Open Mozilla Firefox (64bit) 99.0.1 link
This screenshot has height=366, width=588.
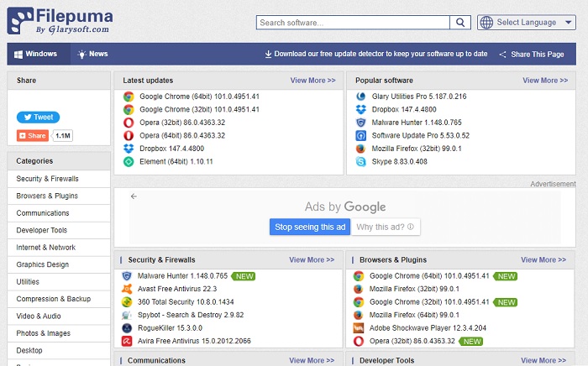[414, 315]
